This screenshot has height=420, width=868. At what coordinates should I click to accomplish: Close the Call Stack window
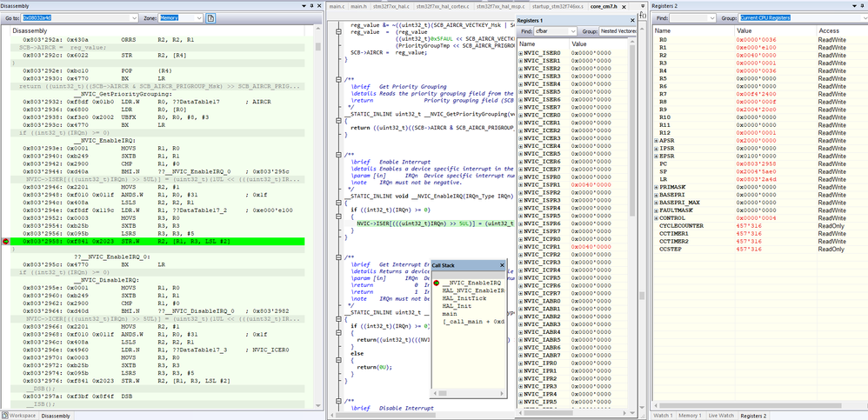pos(502,265)
